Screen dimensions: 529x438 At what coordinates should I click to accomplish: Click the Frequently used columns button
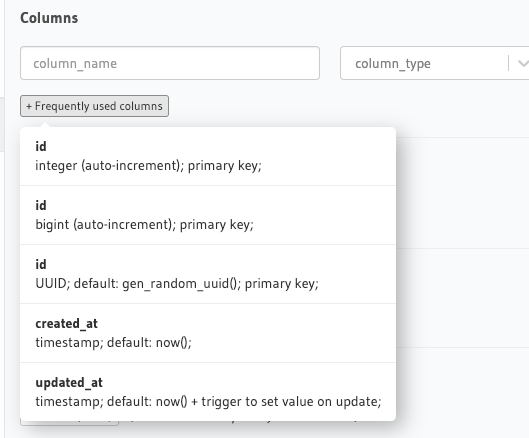[94, 106]
